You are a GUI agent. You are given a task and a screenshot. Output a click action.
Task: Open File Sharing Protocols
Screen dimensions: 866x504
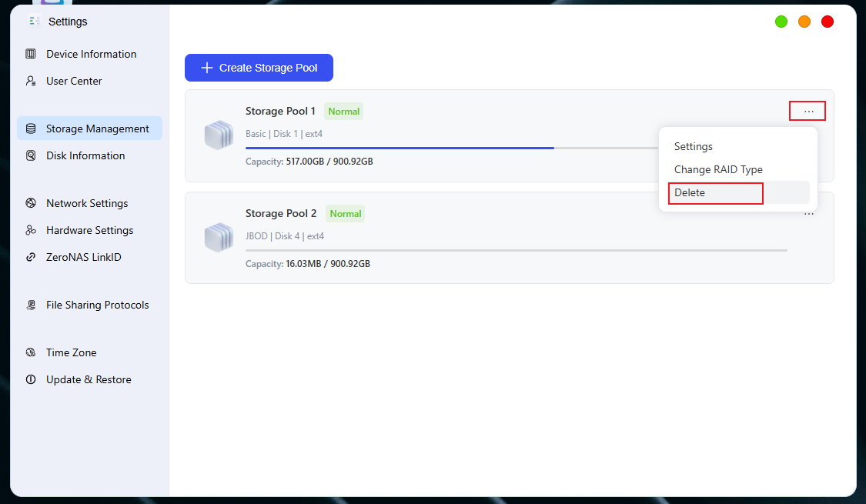point(89,305)
